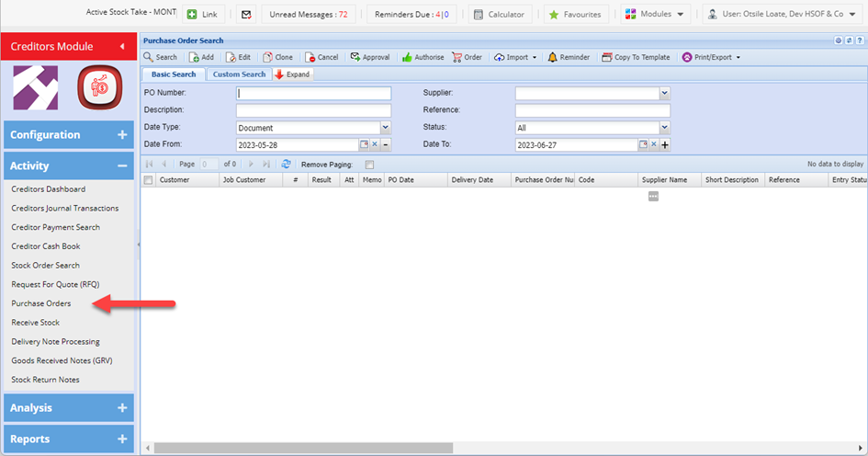Click the red Creditors module icon
The height and width of the screenshot is (456, 868).
tap(99, 87)
